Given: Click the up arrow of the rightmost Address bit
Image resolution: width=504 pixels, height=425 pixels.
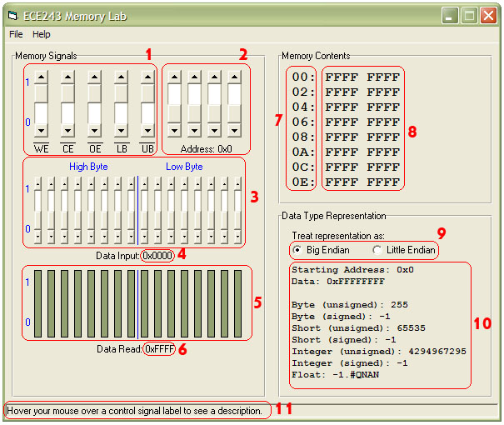Looking at the screenshot, I should pyautogui.click(x=235, y=77).
